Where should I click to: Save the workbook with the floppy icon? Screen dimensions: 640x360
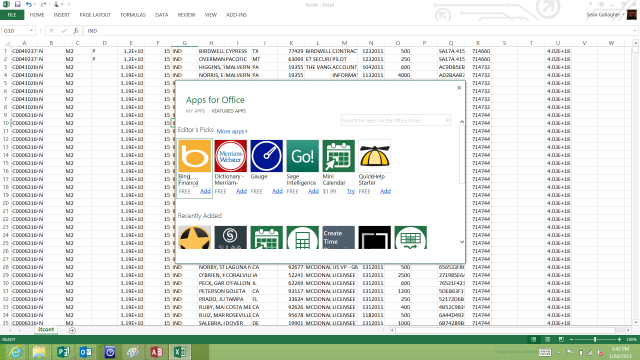click(18, 4)
